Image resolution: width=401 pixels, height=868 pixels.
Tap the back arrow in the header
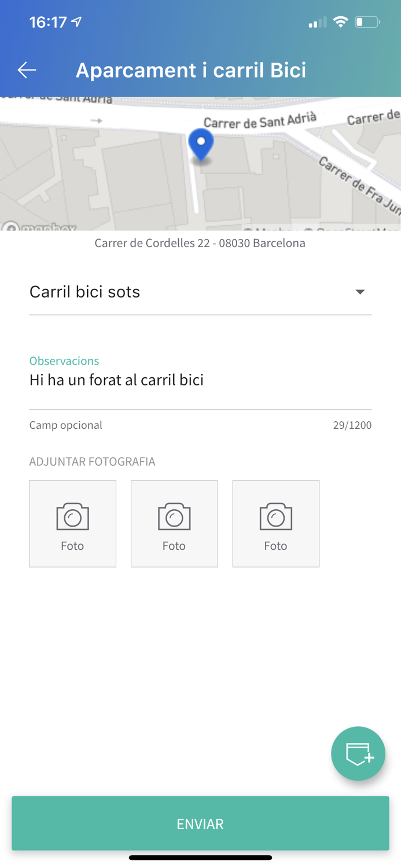pos(26,69)
